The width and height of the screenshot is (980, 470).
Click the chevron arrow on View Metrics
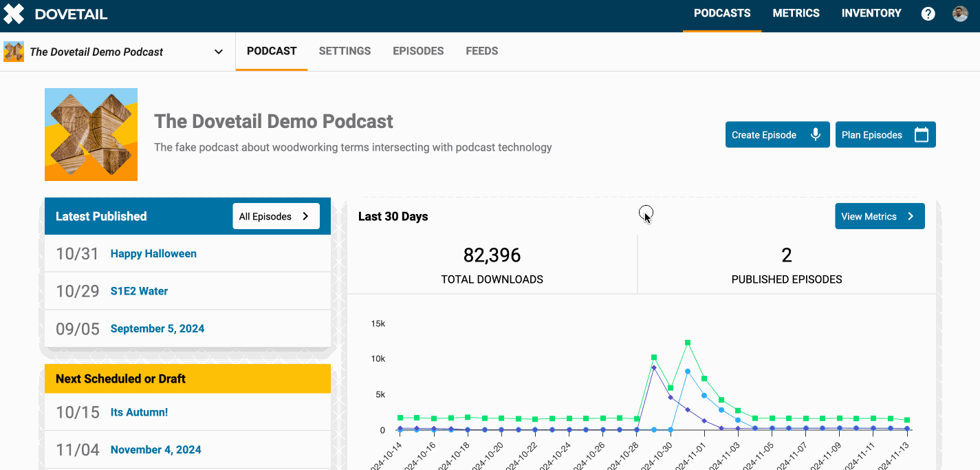911,216
